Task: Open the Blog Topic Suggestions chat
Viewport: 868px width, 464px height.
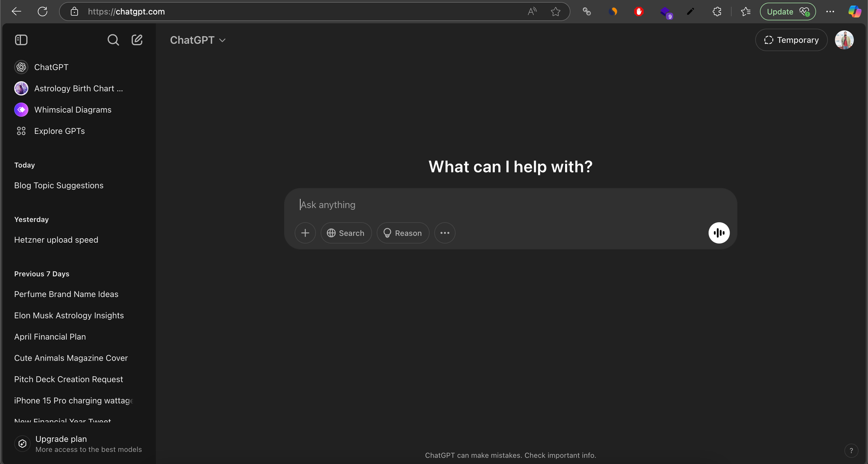Action: click(x=59, y=186)
